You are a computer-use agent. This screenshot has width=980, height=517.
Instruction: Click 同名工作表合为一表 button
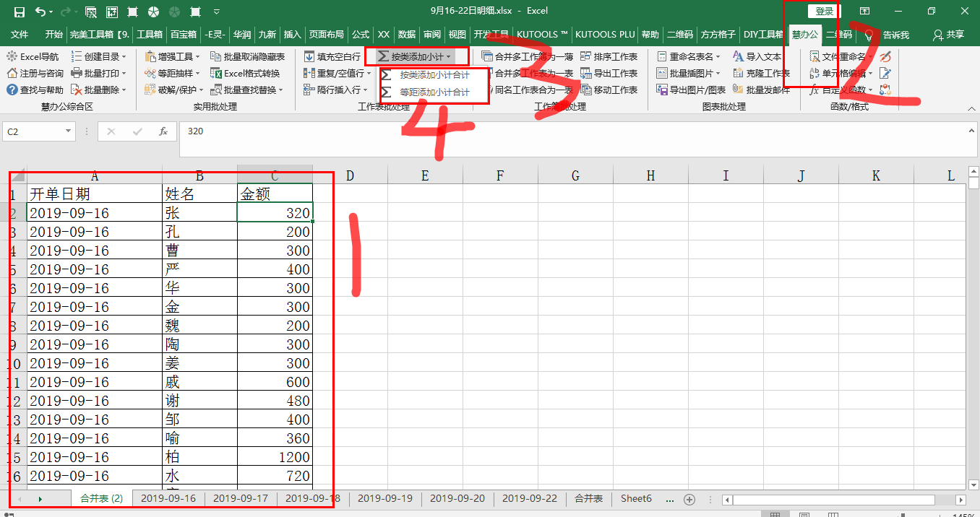[528, 90]
